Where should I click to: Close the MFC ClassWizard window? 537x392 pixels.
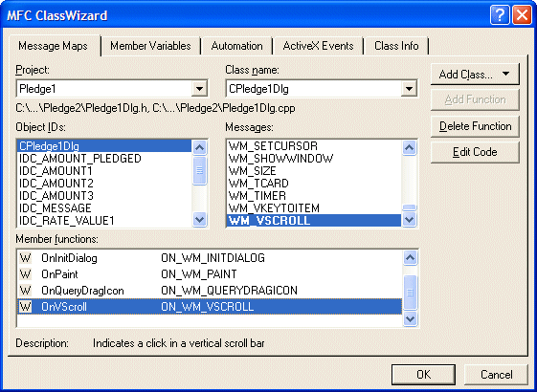pos(522,15)
